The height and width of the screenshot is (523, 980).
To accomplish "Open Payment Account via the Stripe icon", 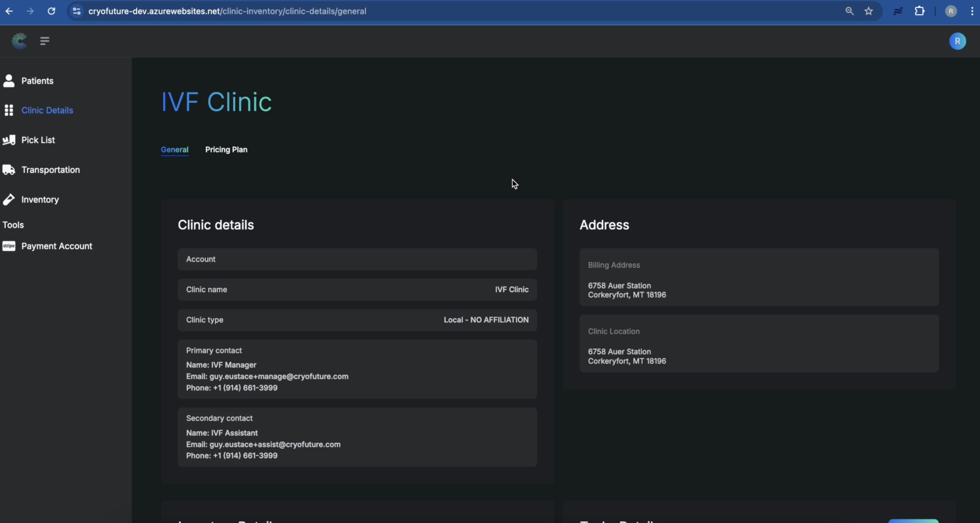I will point(9,246).
